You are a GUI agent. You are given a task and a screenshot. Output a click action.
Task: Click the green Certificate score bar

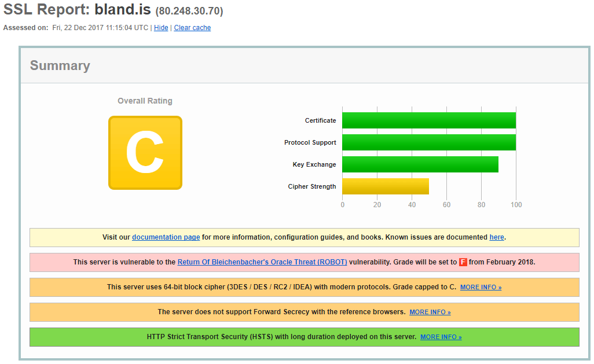pyautogui.click(x=429, y=120)
